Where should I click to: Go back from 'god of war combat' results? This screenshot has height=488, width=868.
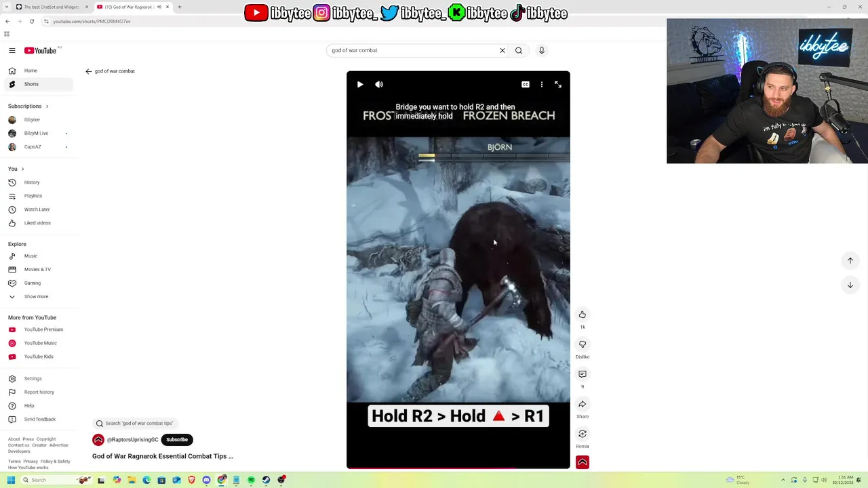click(88, 71)
